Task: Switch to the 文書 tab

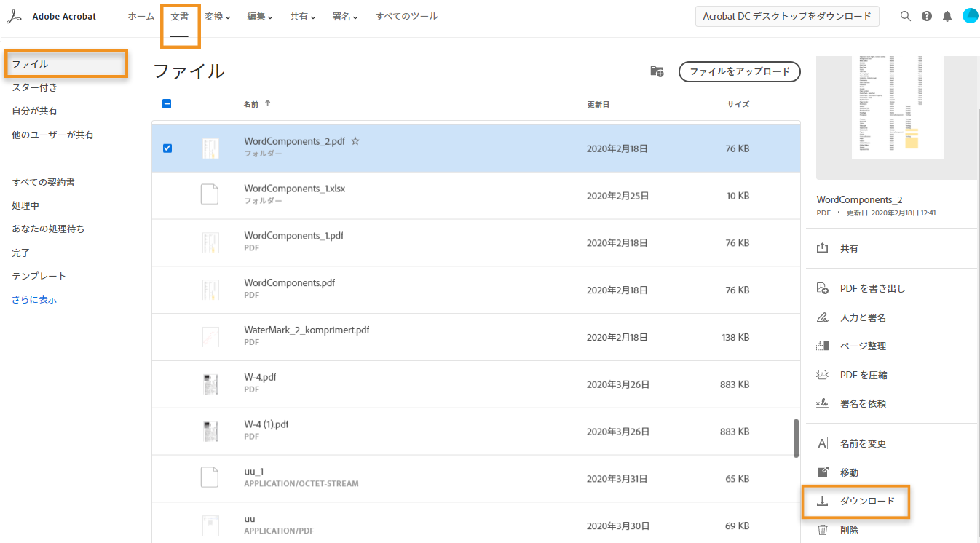Action: coord(180,16)
